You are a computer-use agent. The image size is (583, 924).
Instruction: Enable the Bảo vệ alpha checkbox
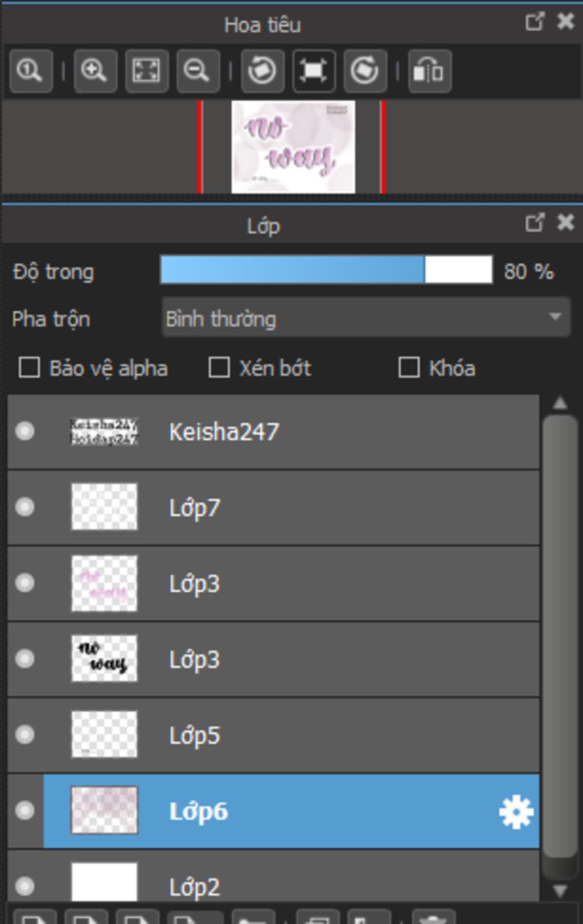30,368
